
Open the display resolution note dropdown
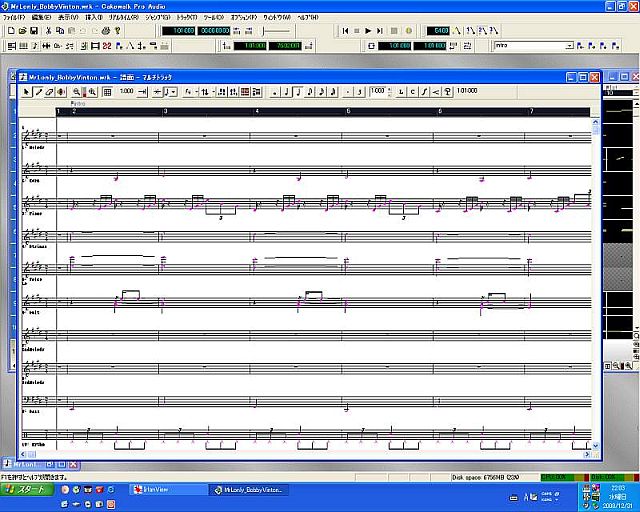coord(170,92)
